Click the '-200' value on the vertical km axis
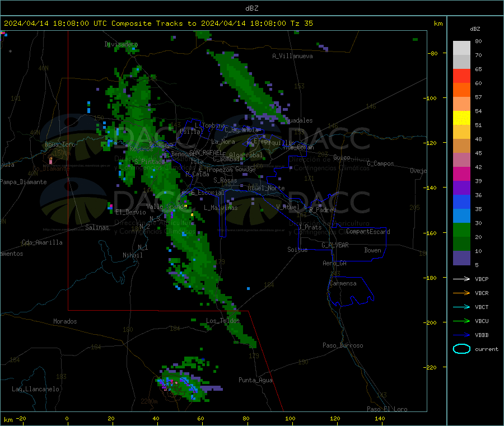The image size is (504, 426). [430, 322]
